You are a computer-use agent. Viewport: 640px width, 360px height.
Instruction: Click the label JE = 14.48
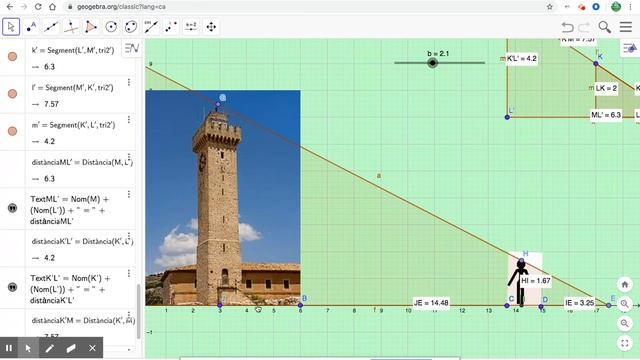coord(431,303)
